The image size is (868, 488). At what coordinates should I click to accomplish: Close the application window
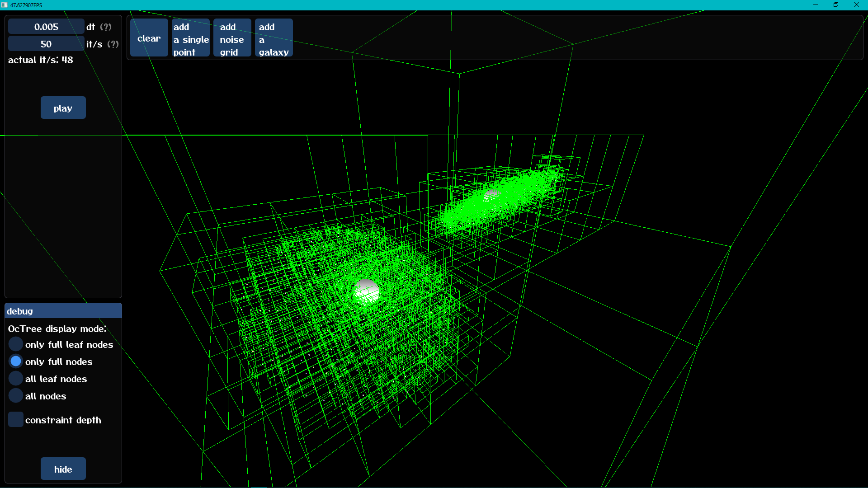[857, 5]
